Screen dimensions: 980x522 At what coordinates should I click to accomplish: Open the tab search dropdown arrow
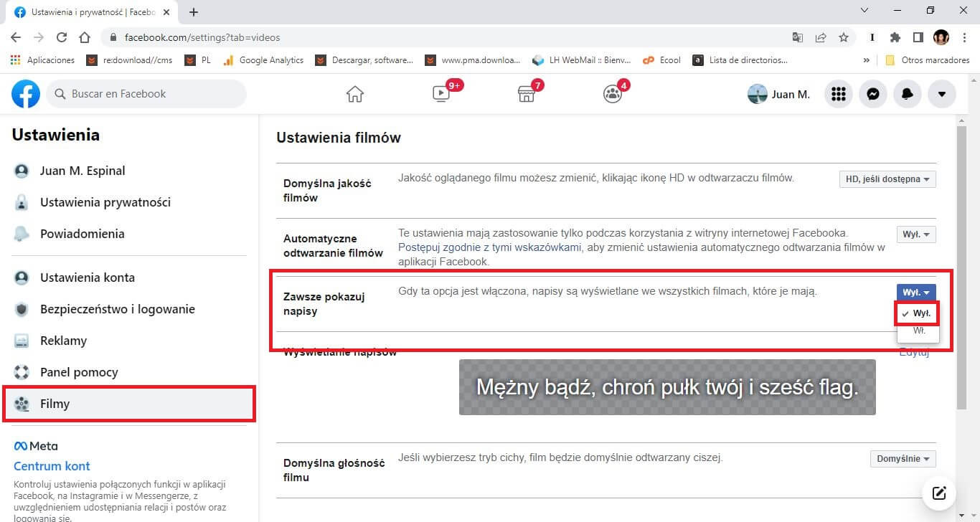click(x=864, y=11)
